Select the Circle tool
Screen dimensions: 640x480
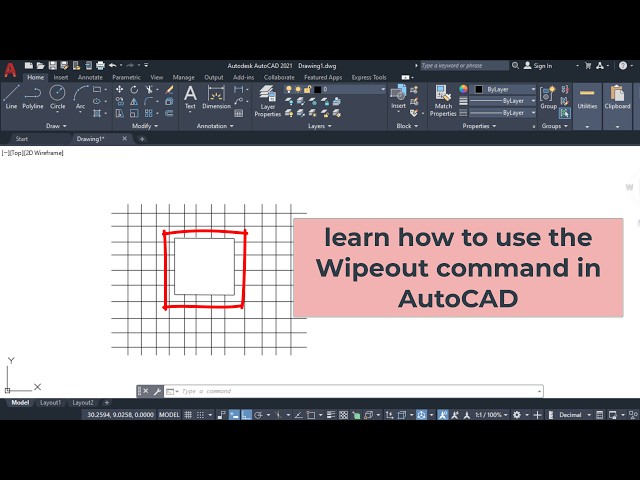click(x=58, y=97)
